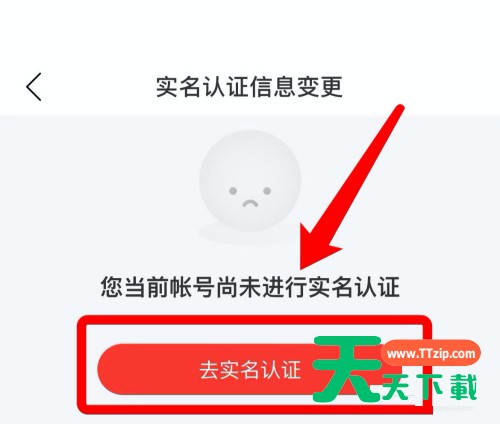Select the 您当前帐号尚未进行实名认证 message text

(x=250, y=287)
